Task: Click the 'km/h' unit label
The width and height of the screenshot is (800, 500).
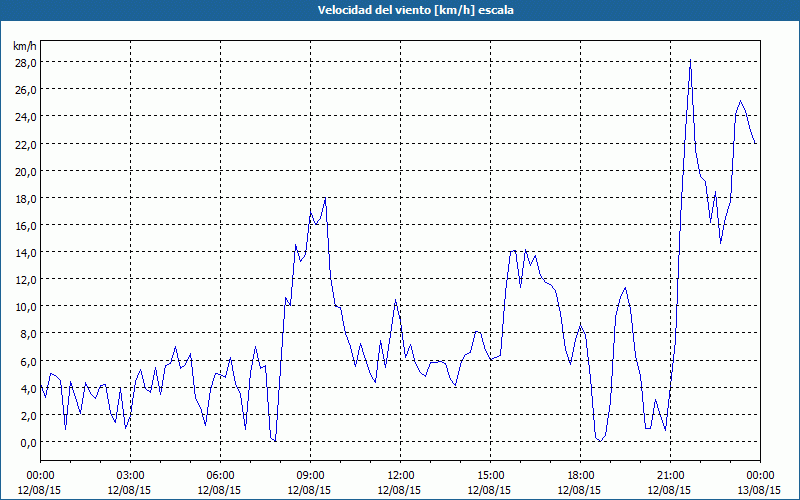Action: click(25, 46)
